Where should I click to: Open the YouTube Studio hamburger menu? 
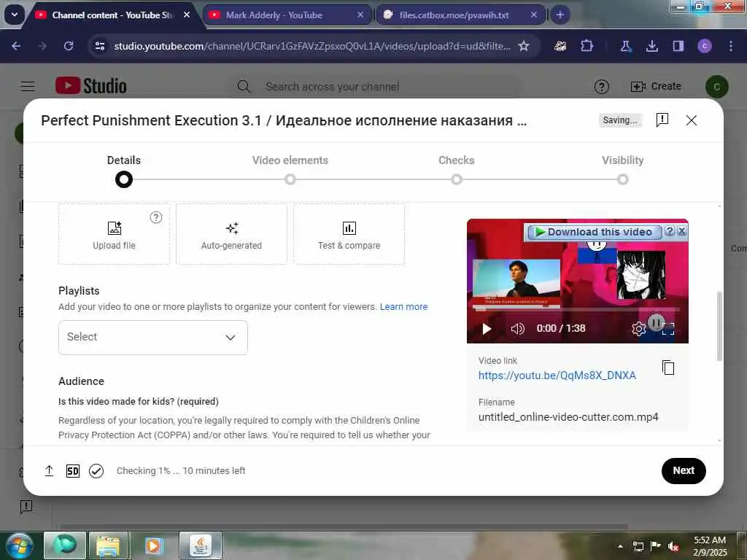(x=28, y=86)
